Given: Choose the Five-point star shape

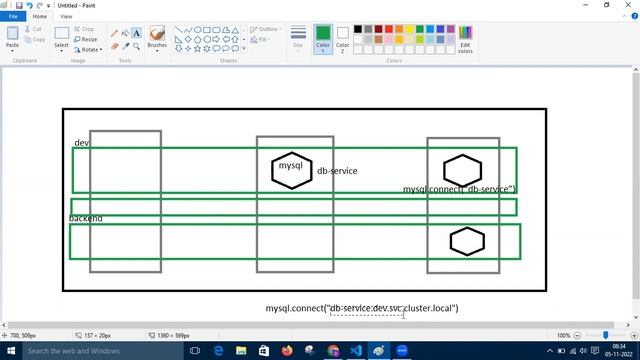Looking at the screenshot, I should (x=198, y=49).
